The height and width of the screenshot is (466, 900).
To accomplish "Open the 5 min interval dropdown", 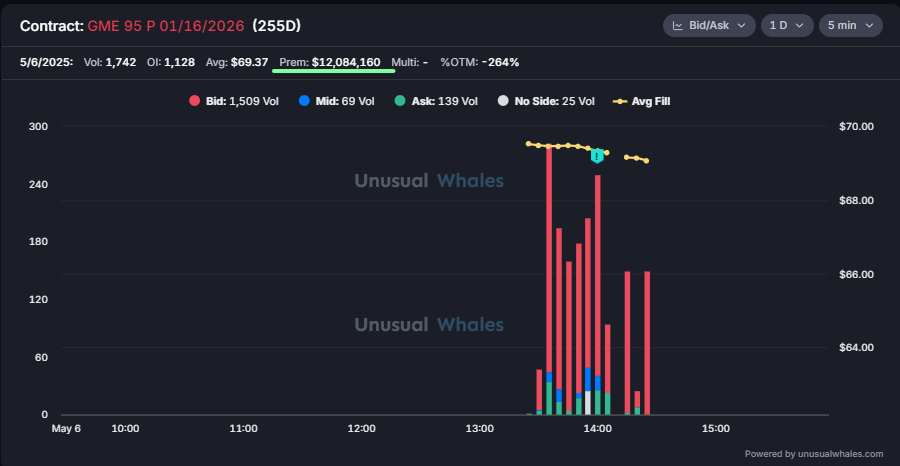I will 851,26.
